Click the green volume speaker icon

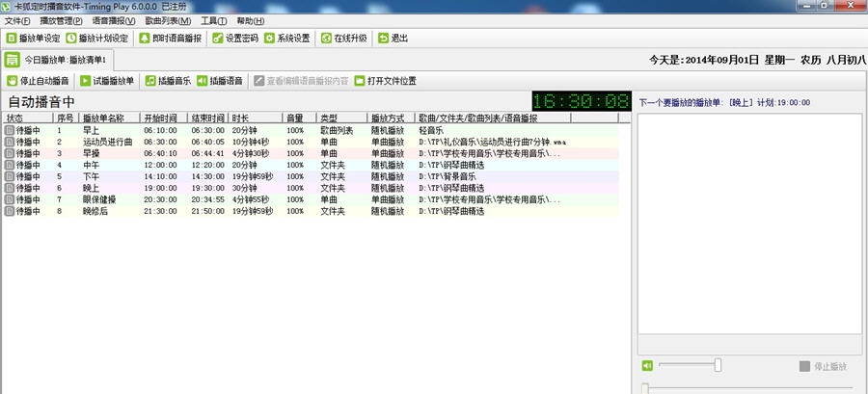647,365
